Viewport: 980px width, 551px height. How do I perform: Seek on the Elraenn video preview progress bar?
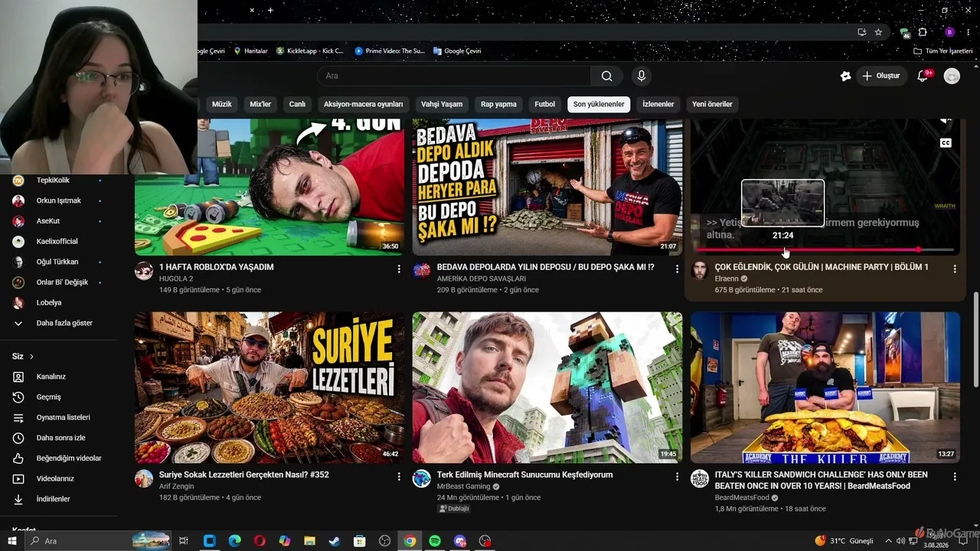pos(825,249)
